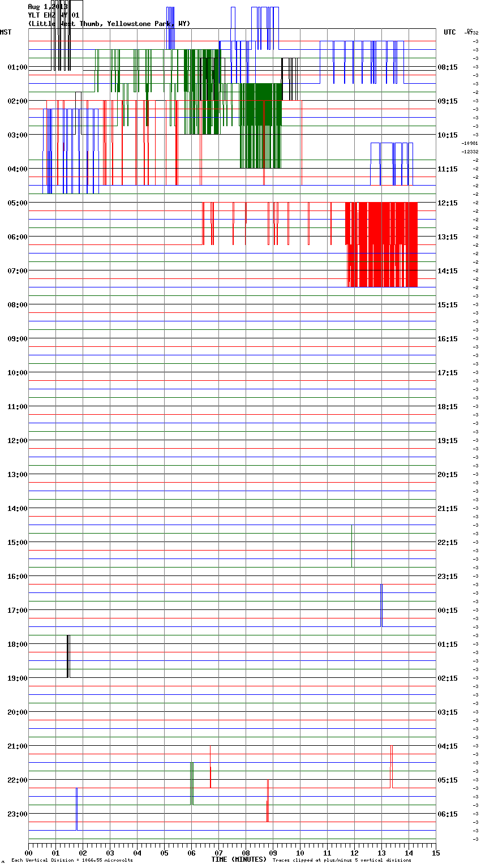
Task: Click the black spike beside 18:00 MST
Action: pos(68,656)
